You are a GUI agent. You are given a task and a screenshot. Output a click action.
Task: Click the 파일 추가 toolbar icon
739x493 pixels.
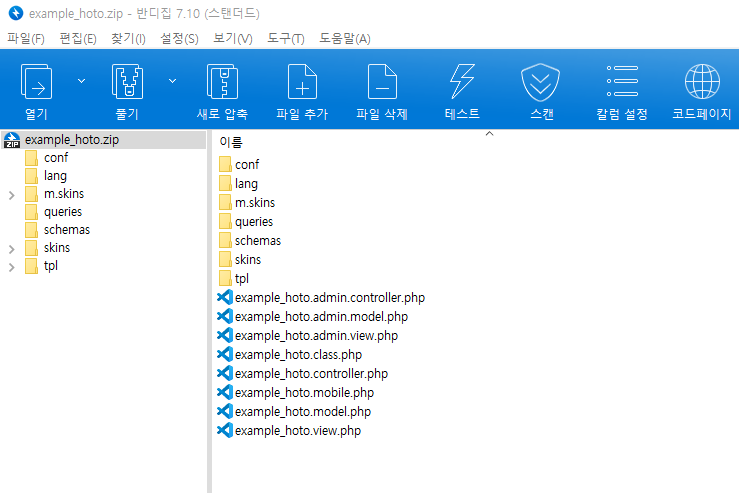coord(302,82)
